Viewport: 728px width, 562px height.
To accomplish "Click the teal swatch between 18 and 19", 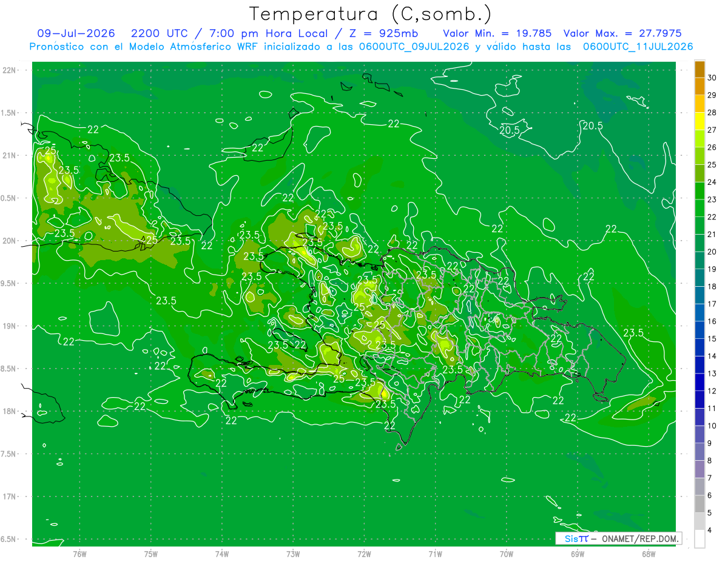I will pyautogui.click(x=699, y=278).
